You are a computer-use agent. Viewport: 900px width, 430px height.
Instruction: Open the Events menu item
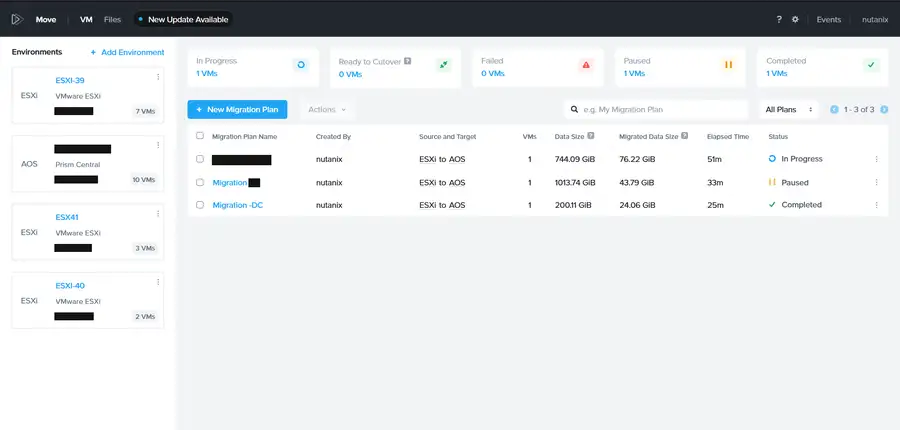(829, 20)
